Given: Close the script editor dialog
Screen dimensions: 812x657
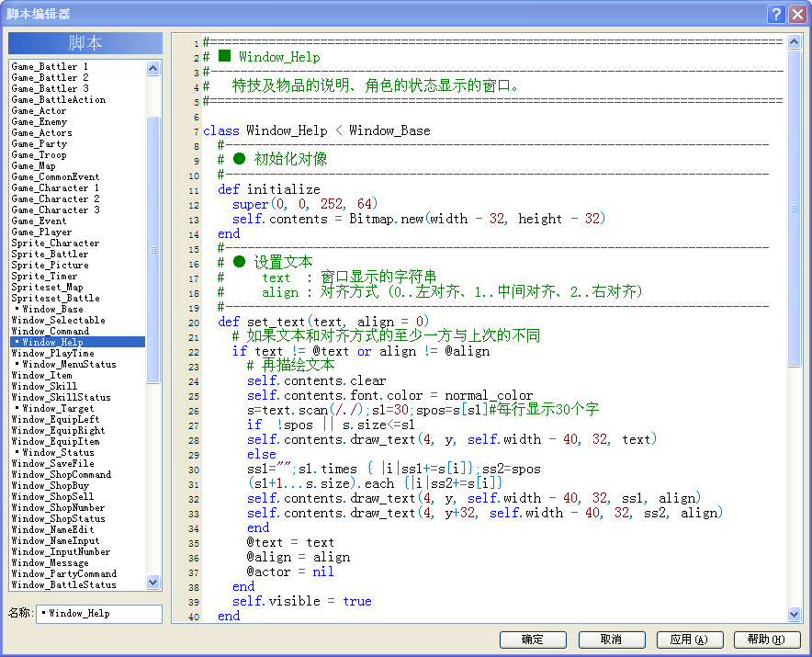Looking at the screenshot, I should [x=796, y=14].
